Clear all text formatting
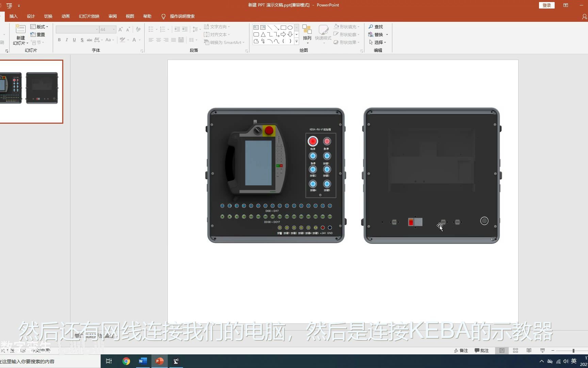 (x=138, y=30)
